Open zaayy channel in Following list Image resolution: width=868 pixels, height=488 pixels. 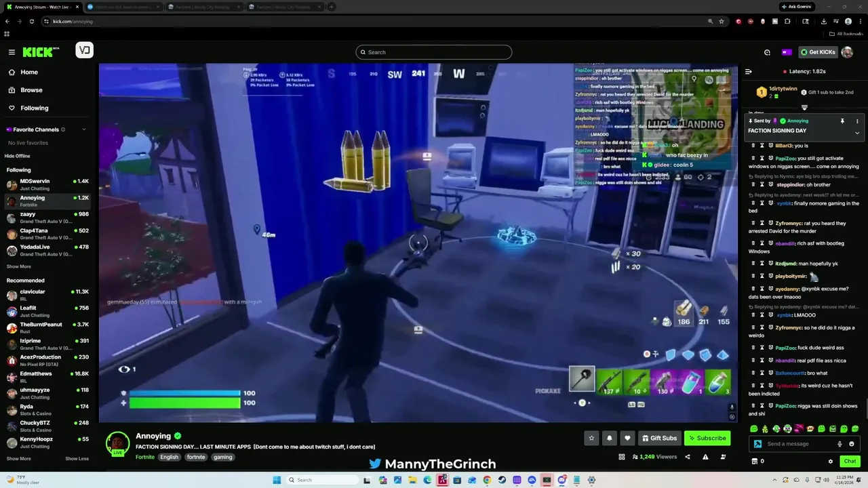(47, 217)
